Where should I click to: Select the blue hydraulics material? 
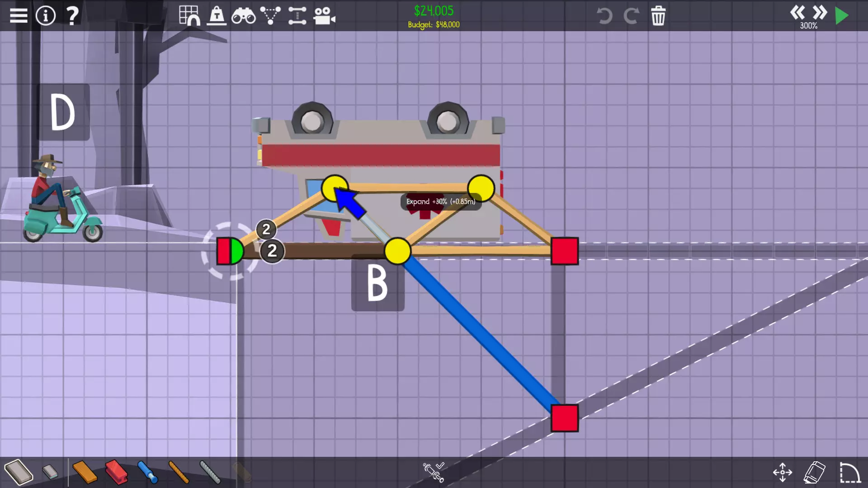(147, 472)
